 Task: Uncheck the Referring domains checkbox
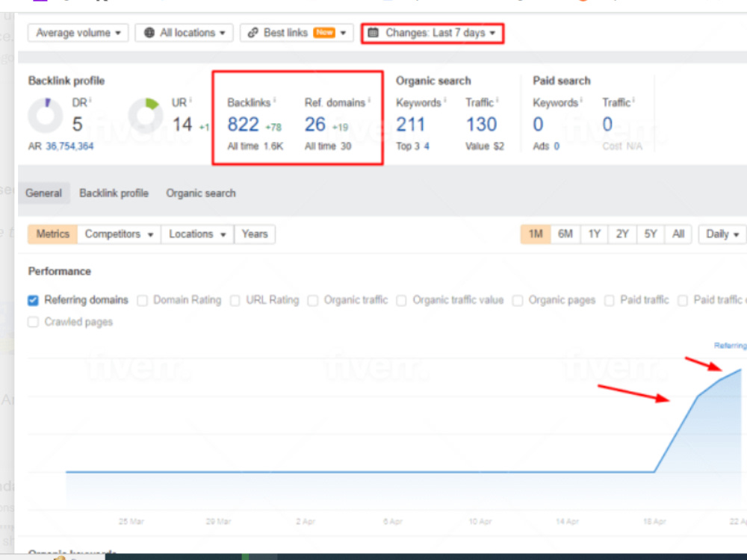tap(33, 300)
